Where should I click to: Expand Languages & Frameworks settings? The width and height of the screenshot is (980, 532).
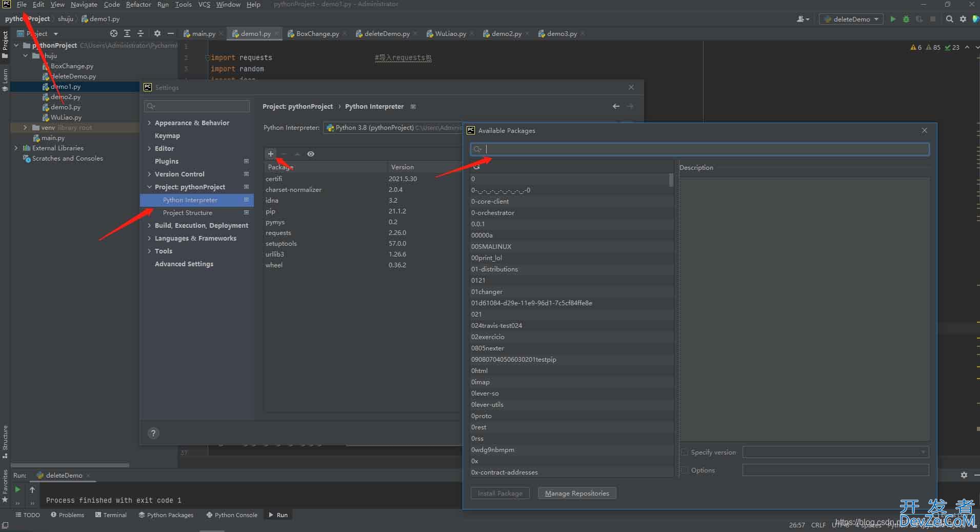(x=149, y=238)
